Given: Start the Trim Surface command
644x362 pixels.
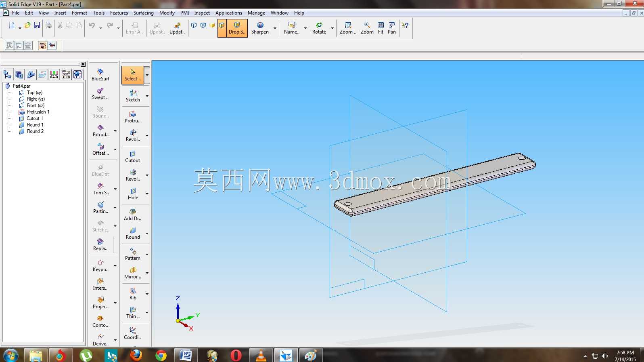Looking at the screenshot, I should pyautogui.click(x=100, y=189).
